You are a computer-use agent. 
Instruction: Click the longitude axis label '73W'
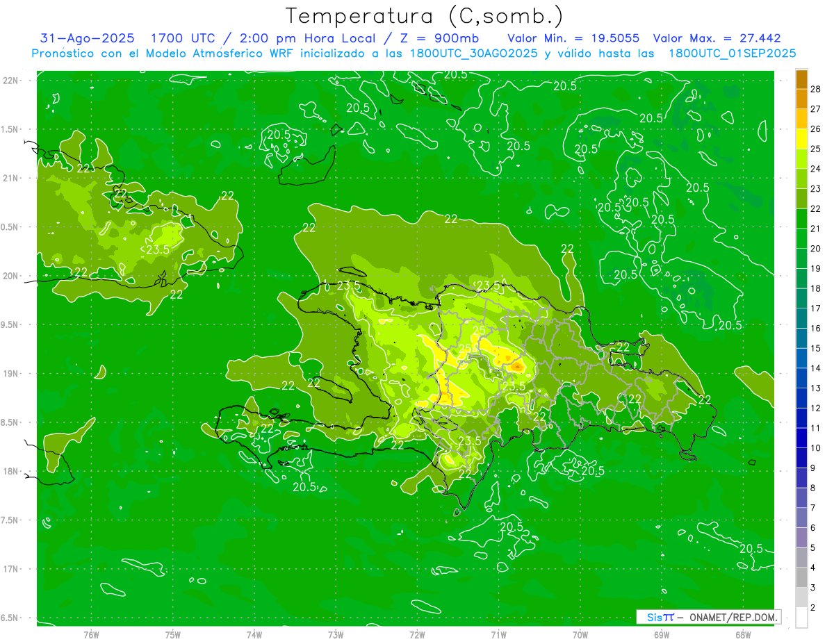(x=336, y=634)
